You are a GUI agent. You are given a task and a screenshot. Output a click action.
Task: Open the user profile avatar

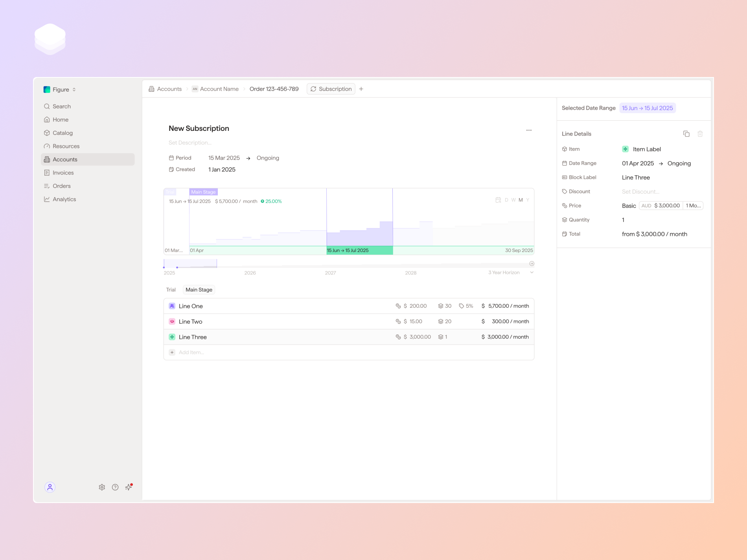pos(50,487)
